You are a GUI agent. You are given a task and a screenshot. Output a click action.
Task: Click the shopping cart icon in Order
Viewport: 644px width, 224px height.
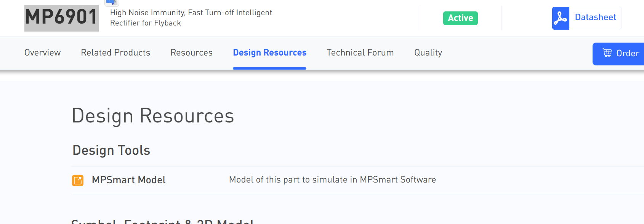607,53
